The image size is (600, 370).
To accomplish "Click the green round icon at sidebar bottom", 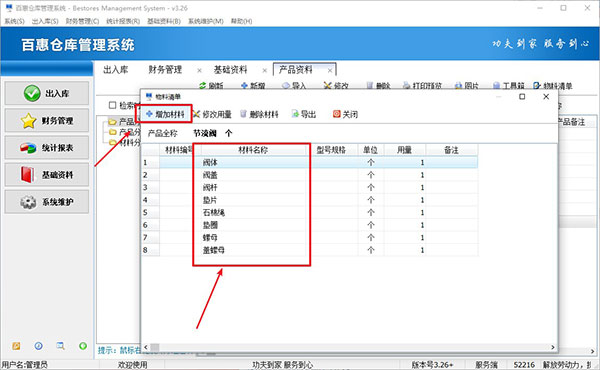I will (x=83, y=346).
